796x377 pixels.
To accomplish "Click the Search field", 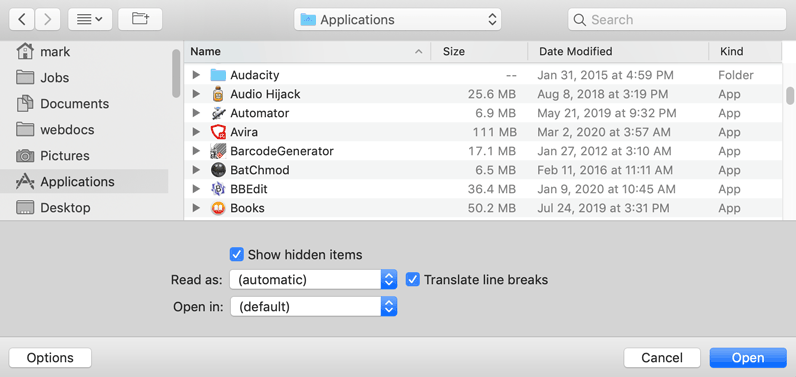I will 677,20.
